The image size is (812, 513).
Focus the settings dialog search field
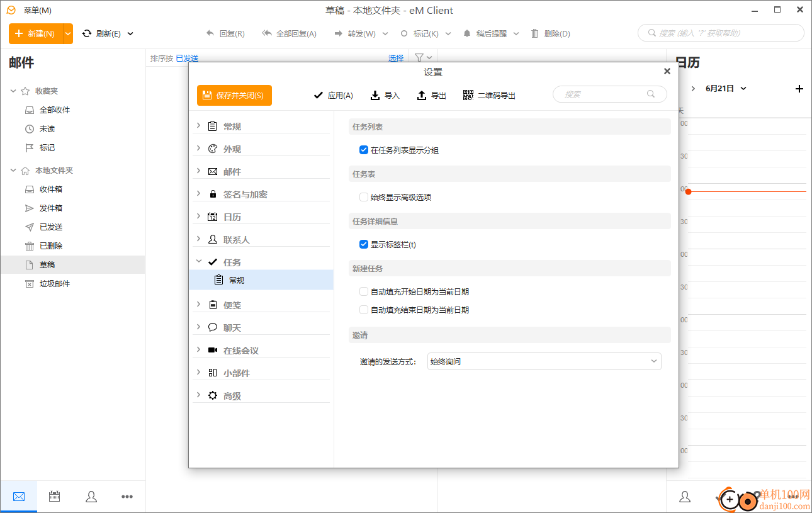[609, 94]
